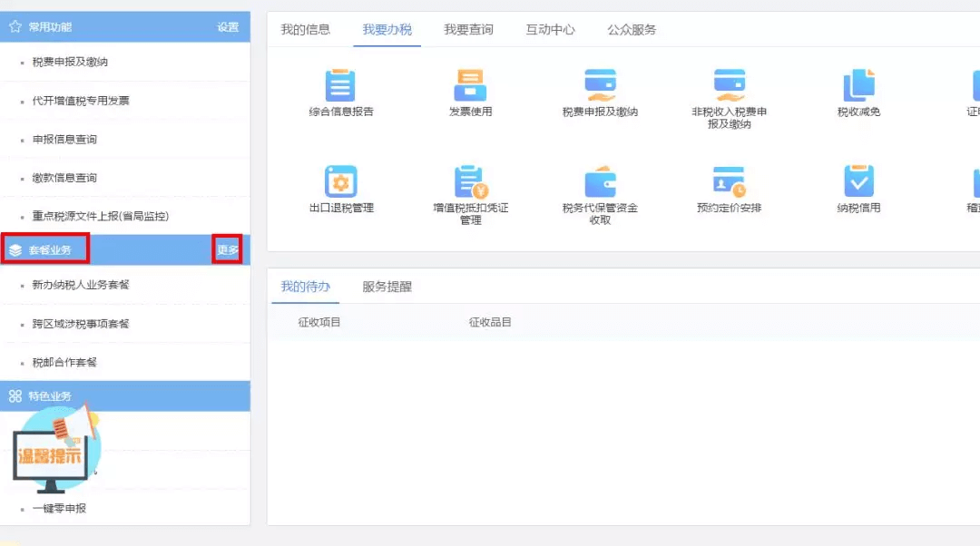Switch to 互动中心 tab
Screen dimensions: 980x546
[x=550, y=29]
